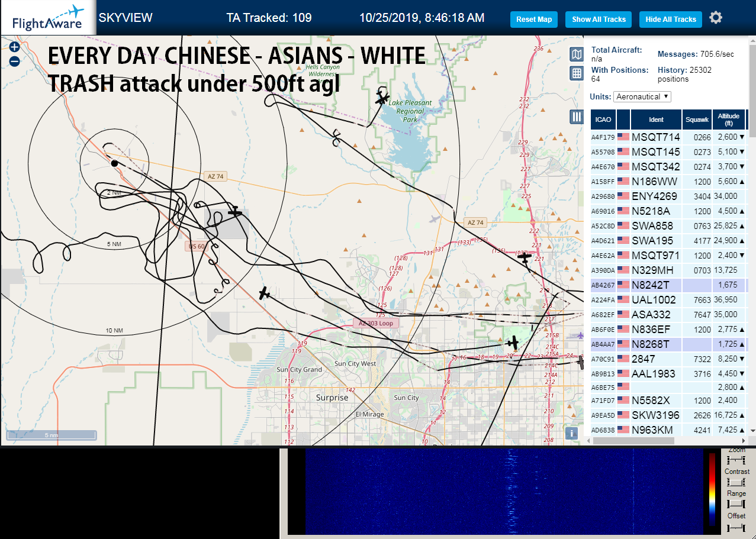Screen dimensions: 756x539
Task: Adjust the waterfall Zoom slider
Action: [736, 460]
